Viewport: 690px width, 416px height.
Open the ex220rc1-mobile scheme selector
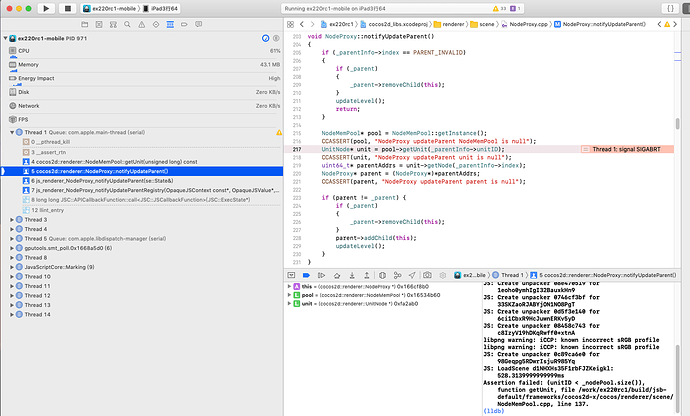[x=110, y=8]
